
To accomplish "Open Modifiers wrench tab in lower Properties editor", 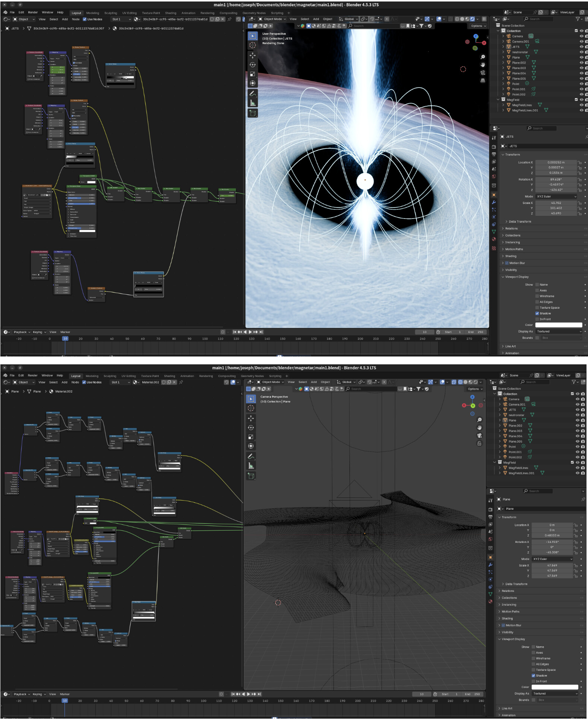I will click(490, 565).
